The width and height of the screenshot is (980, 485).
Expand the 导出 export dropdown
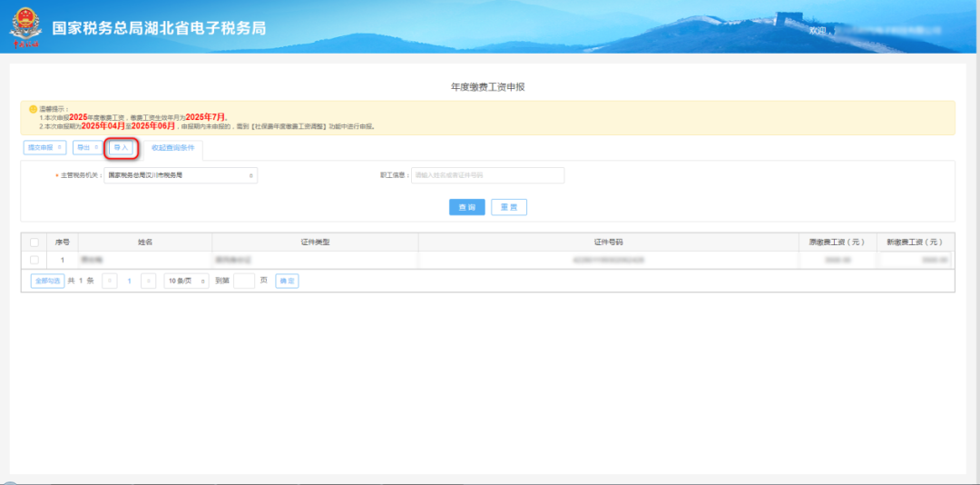point(87,147)
